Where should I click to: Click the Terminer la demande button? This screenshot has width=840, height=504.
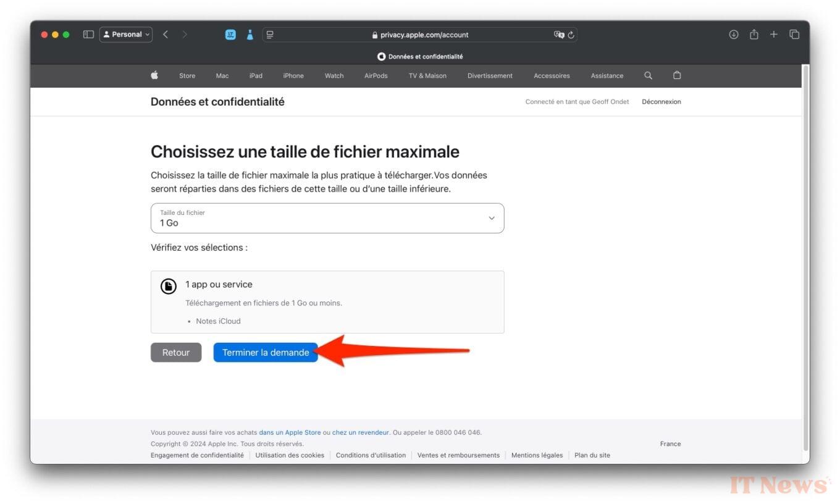pyautogui.click(x=266, y=353)
